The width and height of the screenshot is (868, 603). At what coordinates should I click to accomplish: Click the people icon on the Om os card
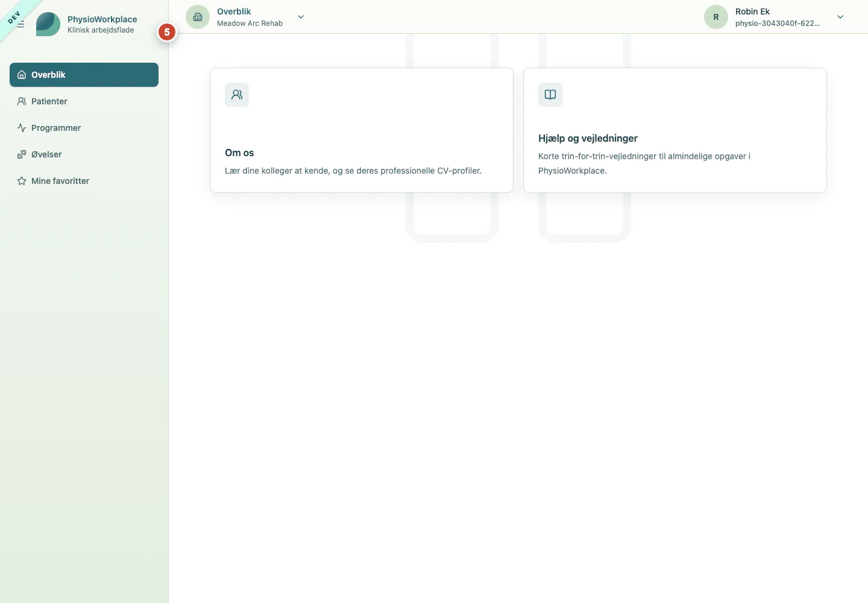pyautogui.click(x=237, y=95)
